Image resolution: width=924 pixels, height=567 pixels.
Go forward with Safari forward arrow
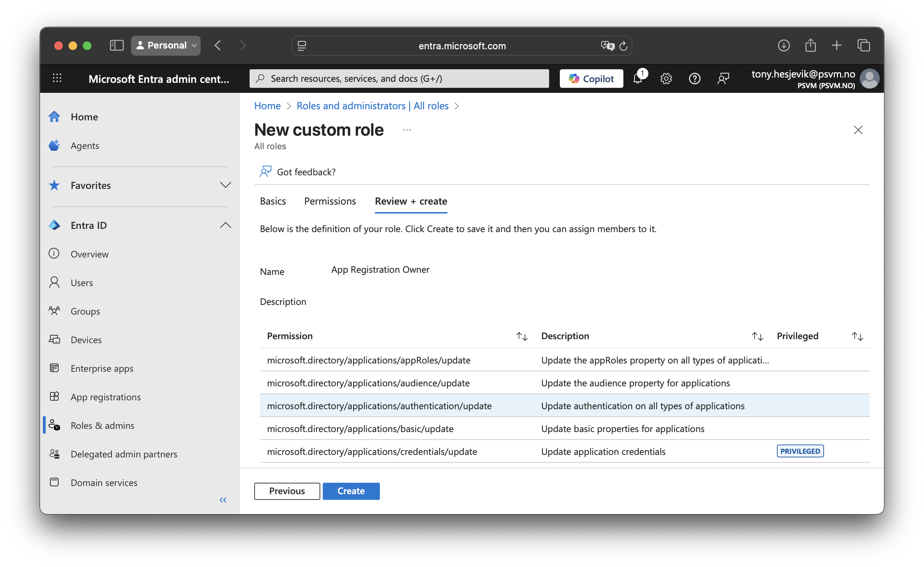243,46
